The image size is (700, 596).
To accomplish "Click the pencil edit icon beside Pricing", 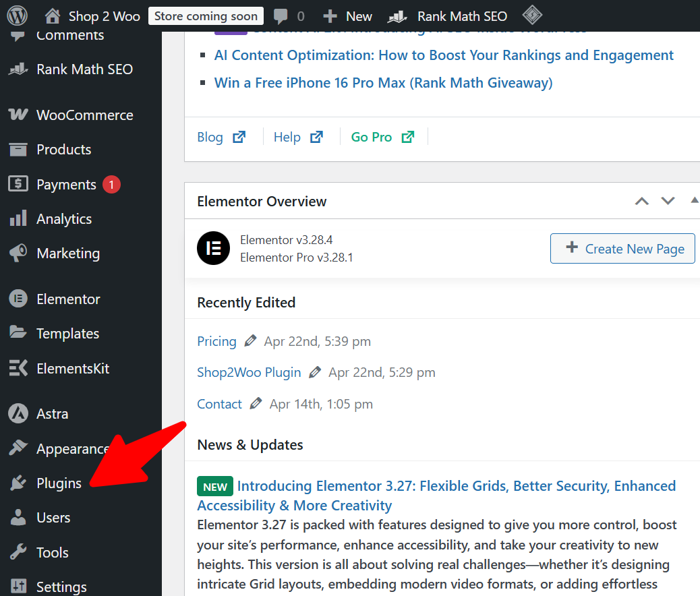I will (250, 341).
